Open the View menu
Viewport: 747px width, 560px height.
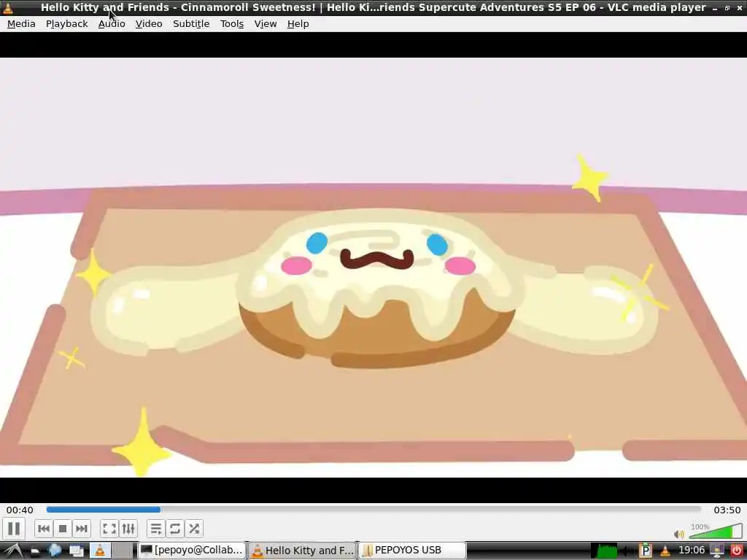266,24
